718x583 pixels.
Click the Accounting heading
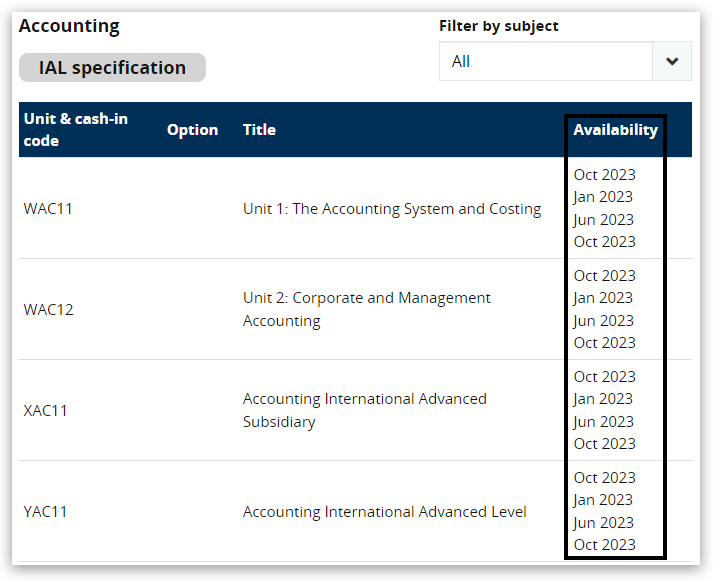pyautogui.click(x=69, y=26)
